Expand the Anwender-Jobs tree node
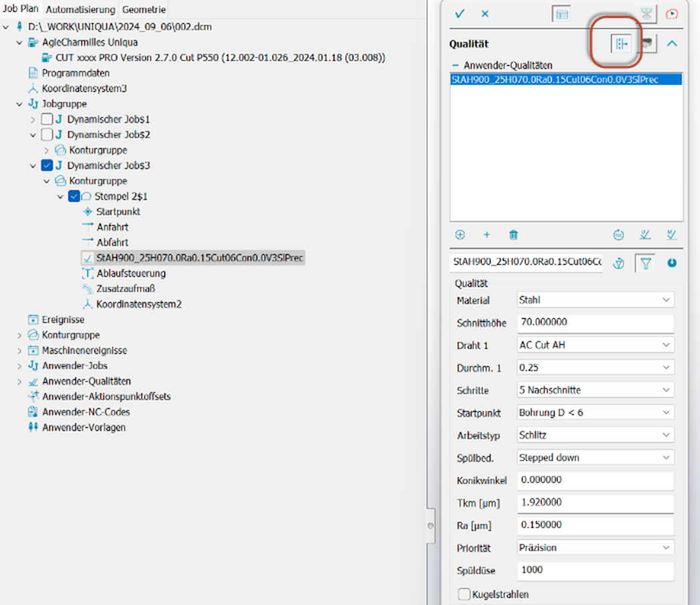This screenshot has width=700, height=605. (x=19, y=366)
